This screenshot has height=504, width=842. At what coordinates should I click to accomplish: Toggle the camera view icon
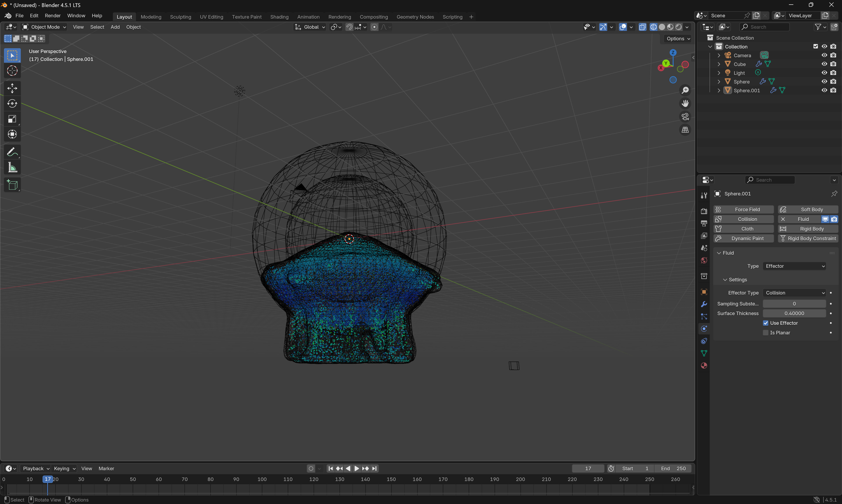pyautogui.click(x=685, y=117)
